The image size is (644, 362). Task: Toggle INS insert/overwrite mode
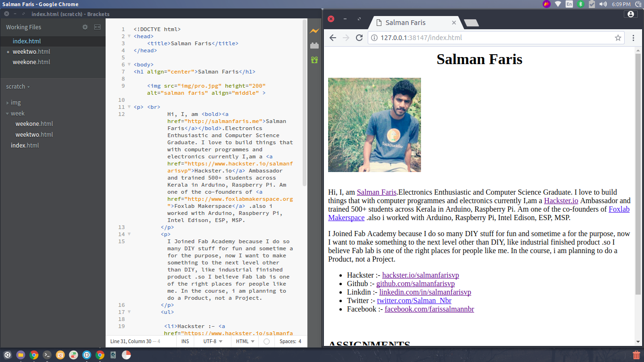tap(185, 341)
